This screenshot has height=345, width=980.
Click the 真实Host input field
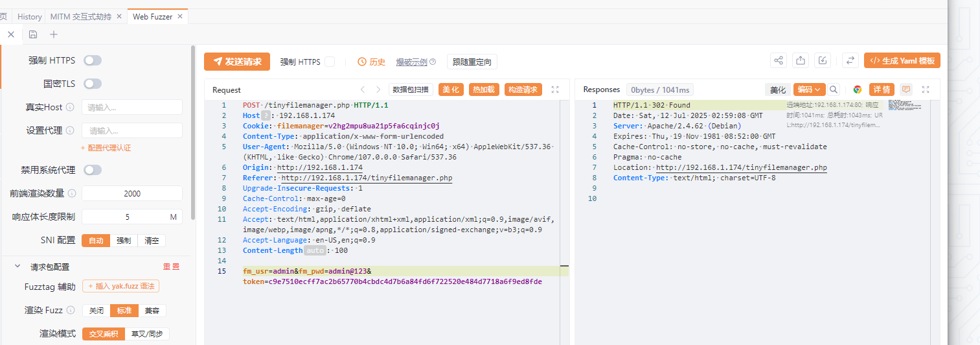131,107
